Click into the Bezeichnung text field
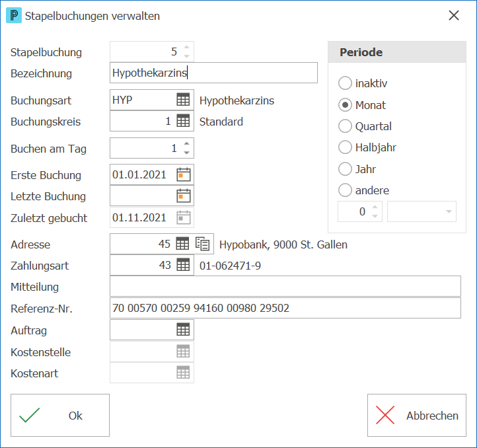The height and width of the screenshot is (448, 477). point(213,73)
